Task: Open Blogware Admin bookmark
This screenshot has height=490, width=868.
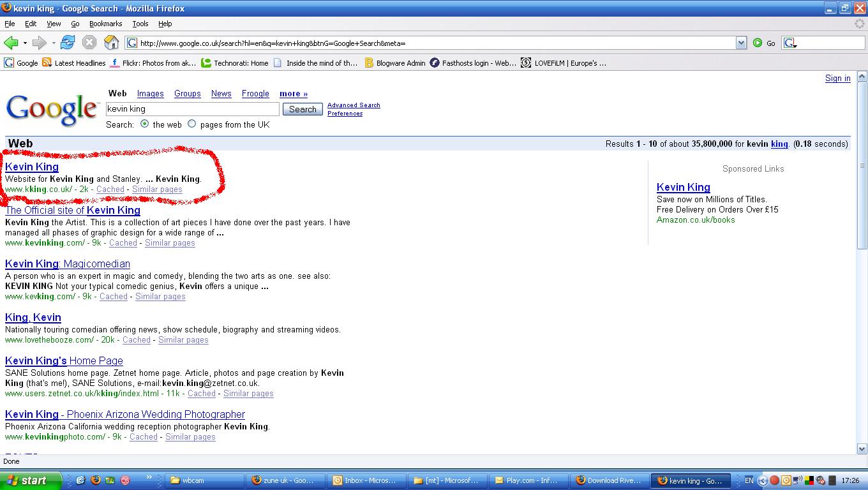Action: [x=395, y=63]
